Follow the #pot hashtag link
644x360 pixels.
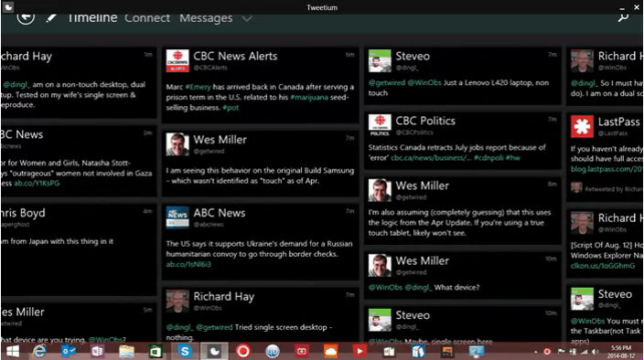coord(231,108)
